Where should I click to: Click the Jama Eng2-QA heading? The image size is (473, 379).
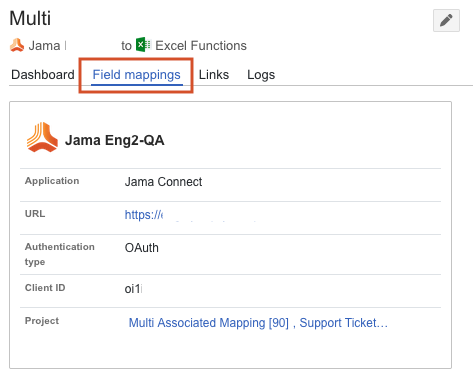[115, 140]
